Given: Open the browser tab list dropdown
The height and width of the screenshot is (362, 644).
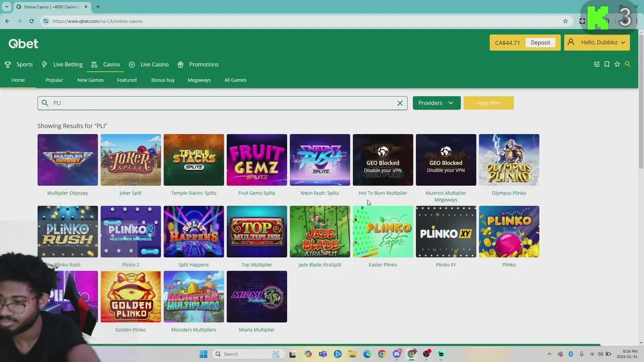Looking at the screenshot, I should coord(7,7).
